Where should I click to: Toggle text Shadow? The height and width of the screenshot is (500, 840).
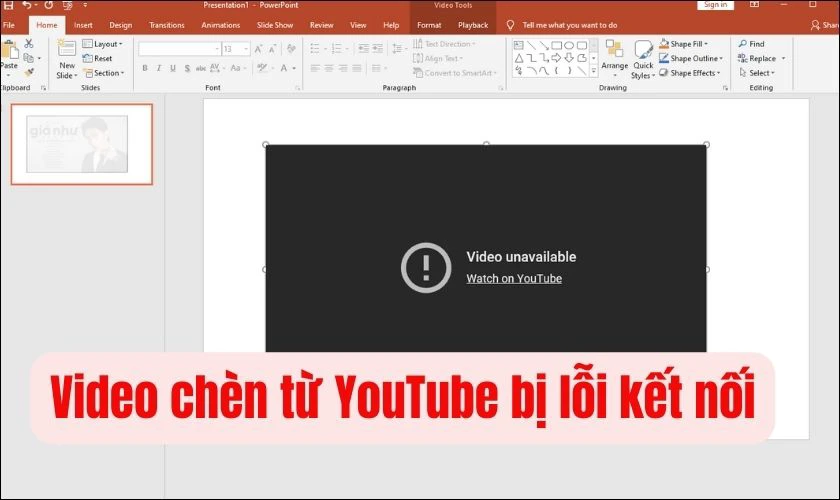point(187,68)
